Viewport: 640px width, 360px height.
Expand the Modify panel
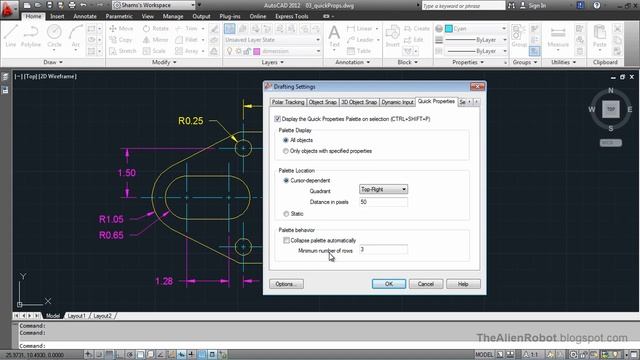pyautogui.click(x=164, y=62)
